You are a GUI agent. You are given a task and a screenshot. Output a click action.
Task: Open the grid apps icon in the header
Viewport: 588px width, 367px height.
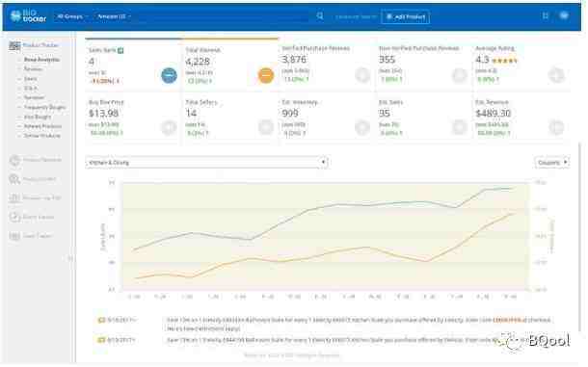pyautogui.click(x=546, y=15)
